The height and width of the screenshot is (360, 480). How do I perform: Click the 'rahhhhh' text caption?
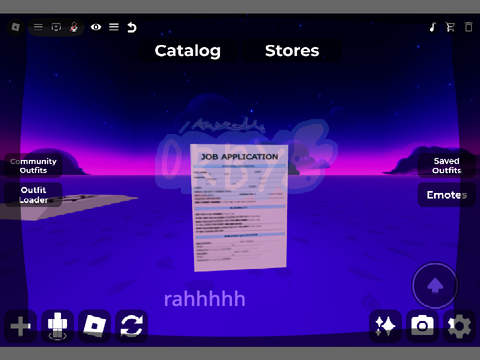click(205, 299)
